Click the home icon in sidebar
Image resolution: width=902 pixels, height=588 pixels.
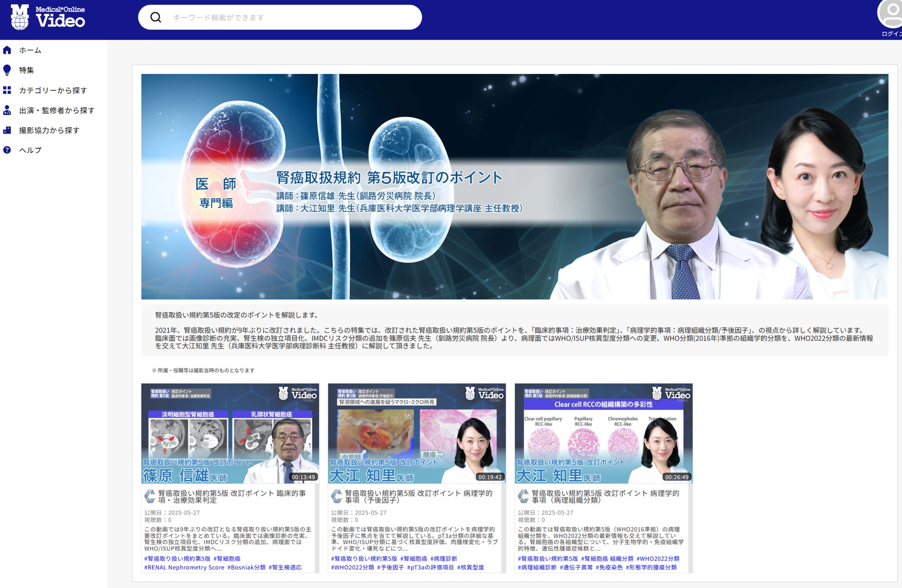7,50
